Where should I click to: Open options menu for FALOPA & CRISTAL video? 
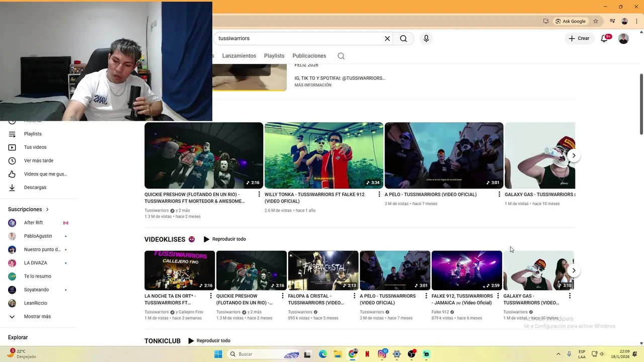click(354, 296)
